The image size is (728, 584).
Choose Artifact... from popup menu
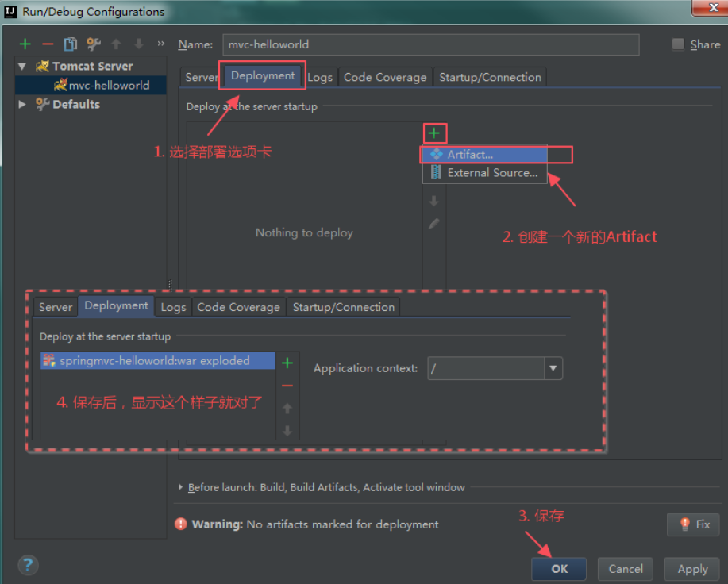tap(485, 155)
